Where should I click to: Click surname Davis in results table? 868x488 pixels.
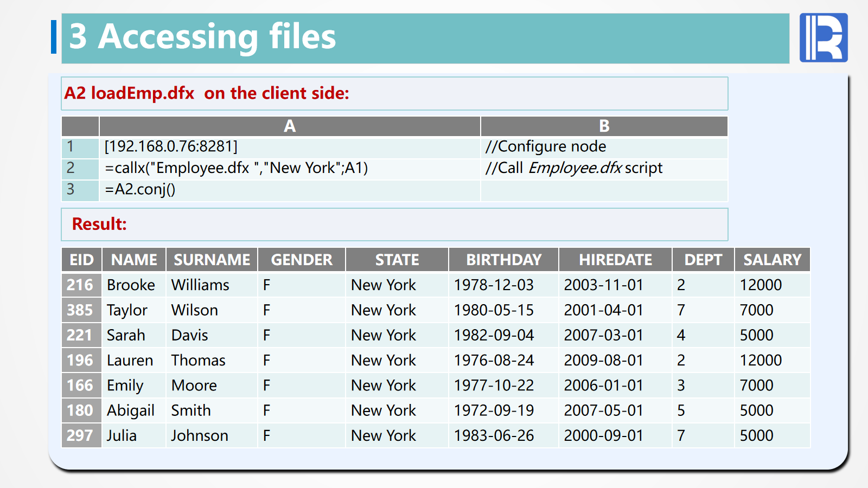coord(189,336)
